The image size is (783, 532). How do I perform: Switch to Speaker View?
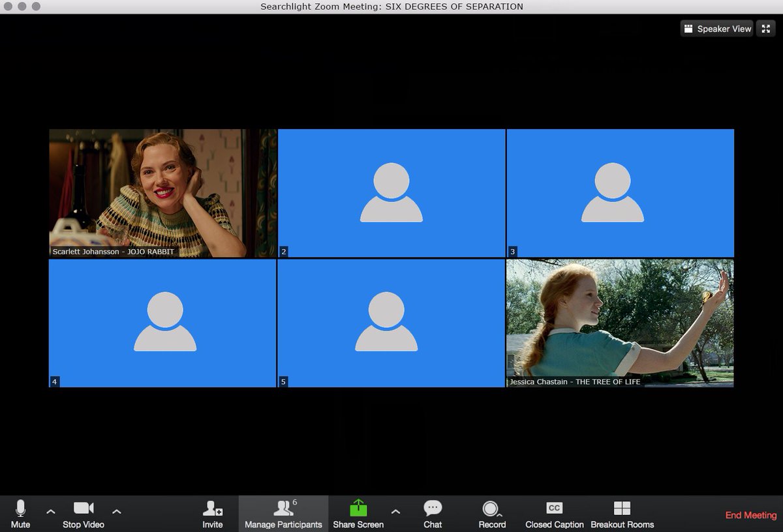pos(717,29)
